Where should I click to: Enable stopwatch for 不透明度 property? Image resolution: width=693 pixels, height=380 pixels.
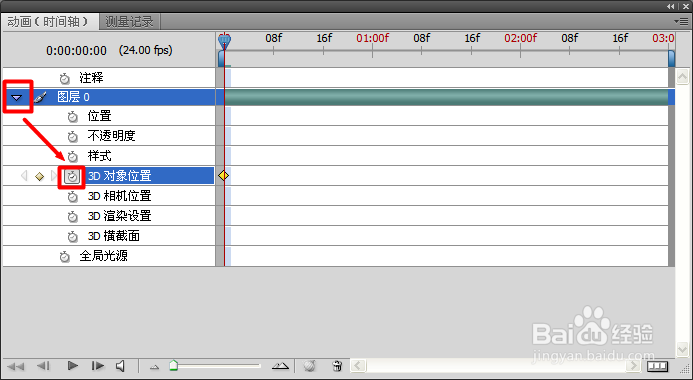click(72, 136)
